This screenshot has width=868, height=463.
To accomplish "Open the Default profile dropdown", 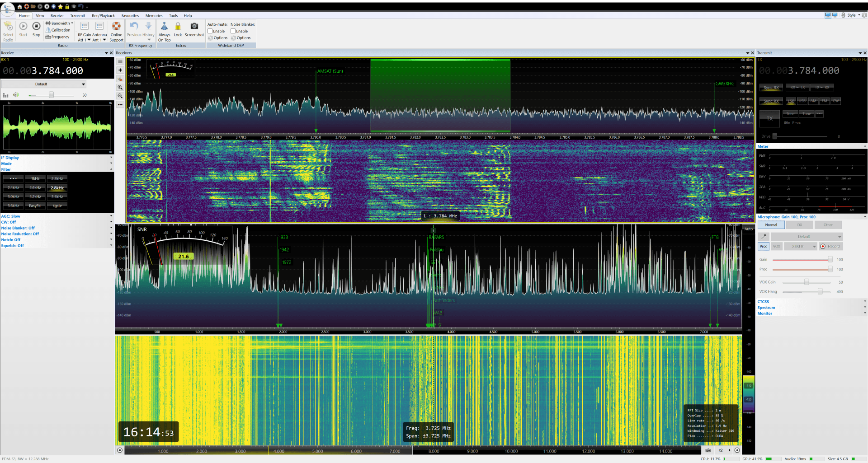I will tap(43, 84).
